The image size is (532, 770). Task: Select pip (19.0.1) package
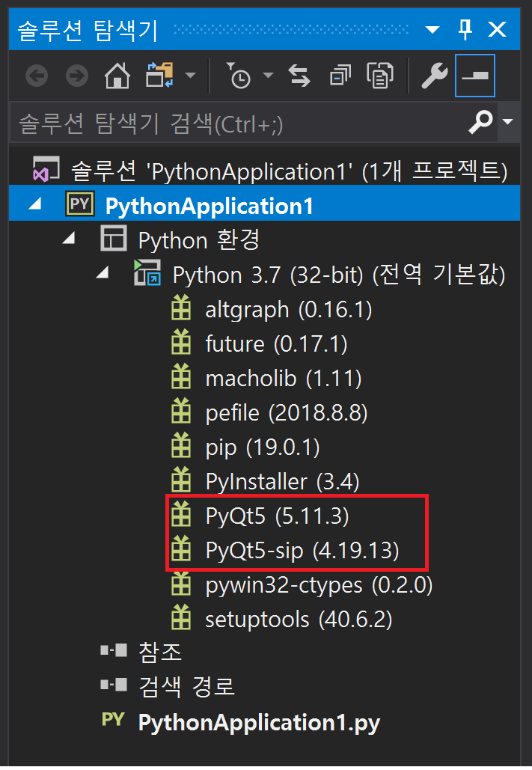coord(263,447)
